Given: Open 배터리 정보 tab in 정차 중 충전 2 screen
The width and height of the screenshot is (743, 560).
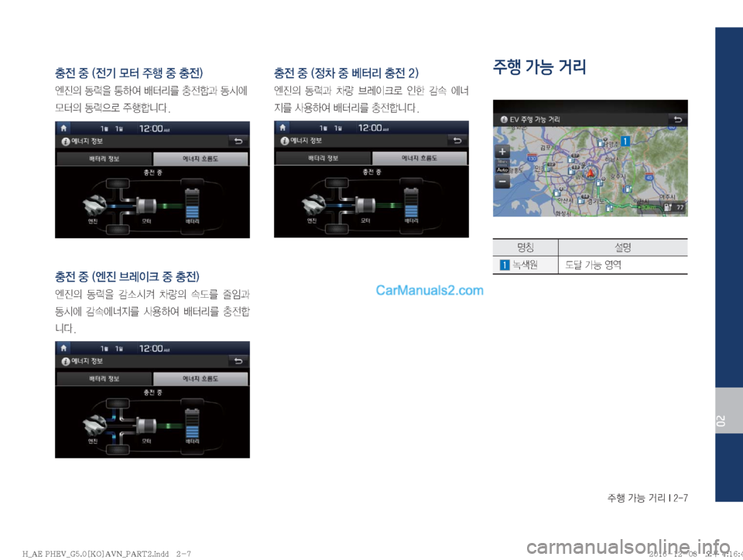Looking at the screenshot, I should point(324,158).
